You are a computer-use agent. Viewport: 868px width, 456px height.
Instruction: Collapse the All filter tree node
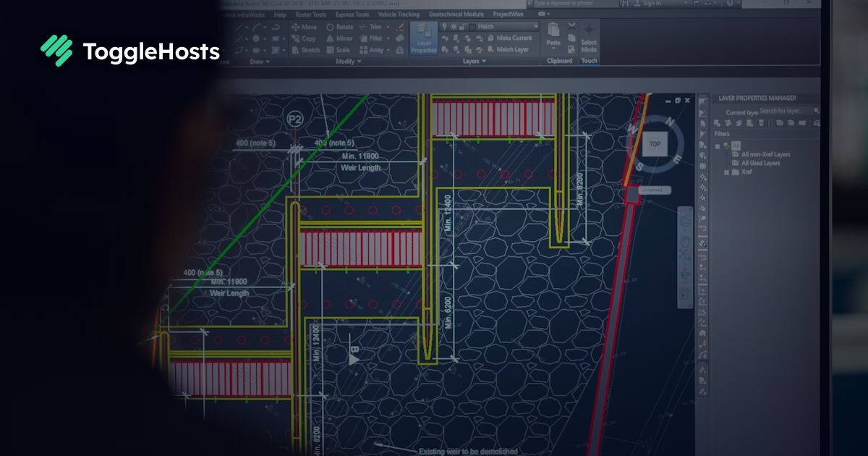(718, 145)
